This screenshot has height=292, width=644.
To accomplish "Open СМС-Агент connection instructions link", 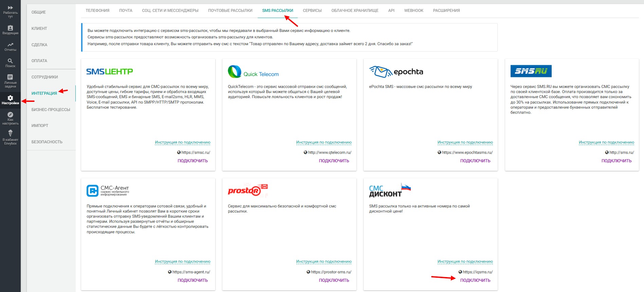I will click(x=183, y=261).
